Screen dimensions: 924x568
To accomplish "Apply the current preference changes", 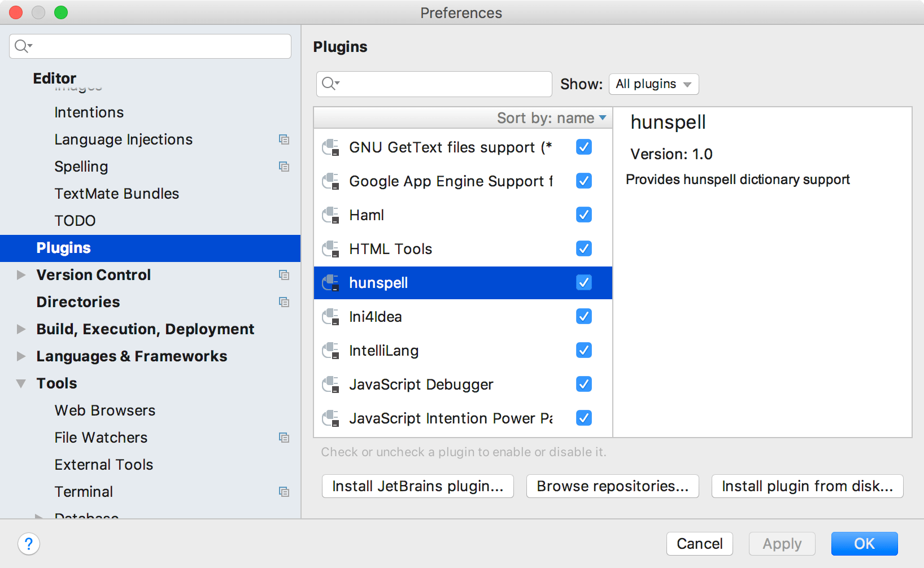I will click(782, 544).
